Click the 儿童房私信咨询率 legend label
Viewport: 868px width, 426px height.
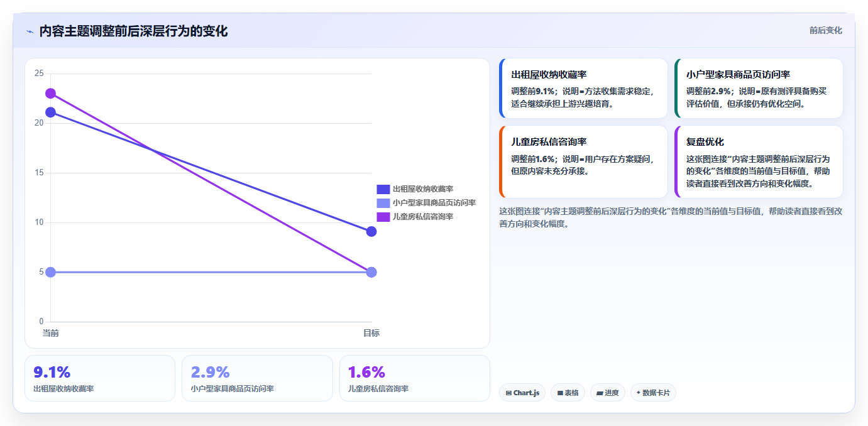(423, 217)
